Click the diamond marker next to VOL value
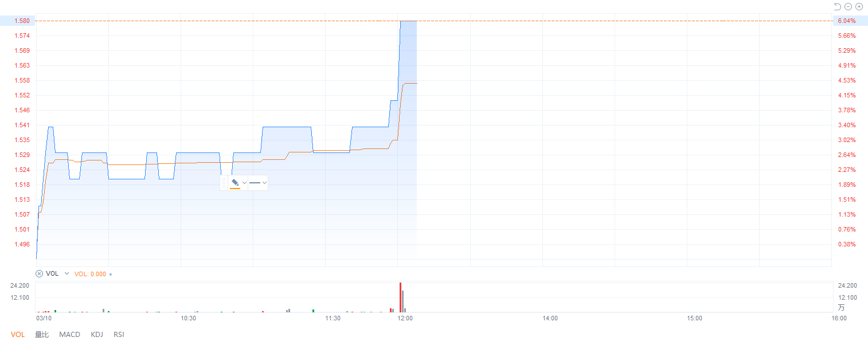 pos(111,274)
